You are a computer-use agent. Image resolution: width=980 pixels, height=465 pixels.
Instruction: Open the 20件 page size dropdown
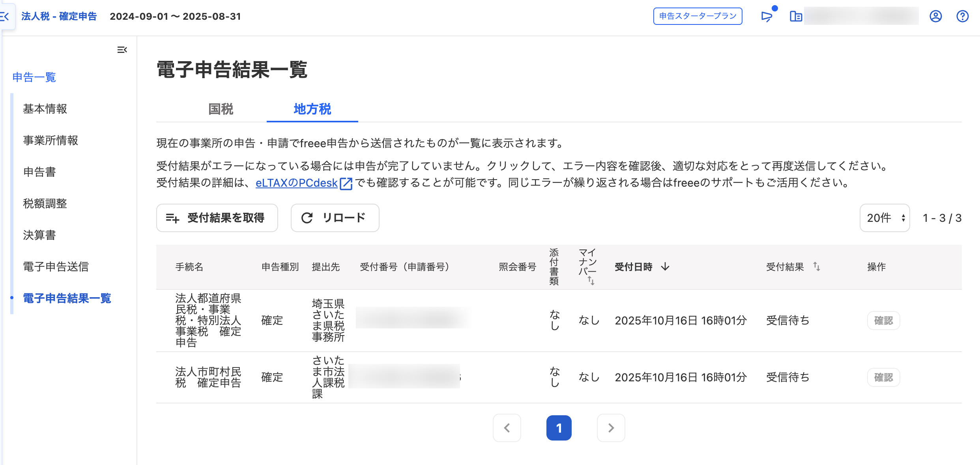(x=885, y=218)
